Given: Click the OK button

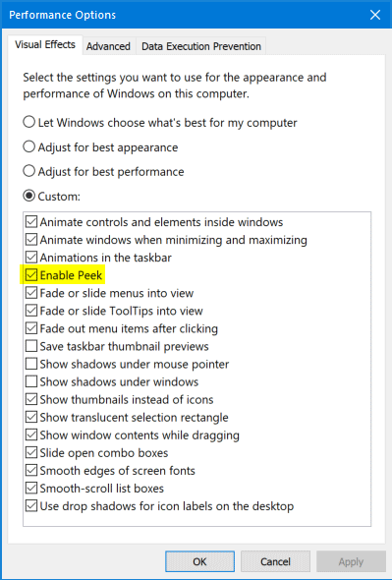Looking at the screenshot, I should pos(199,561).
